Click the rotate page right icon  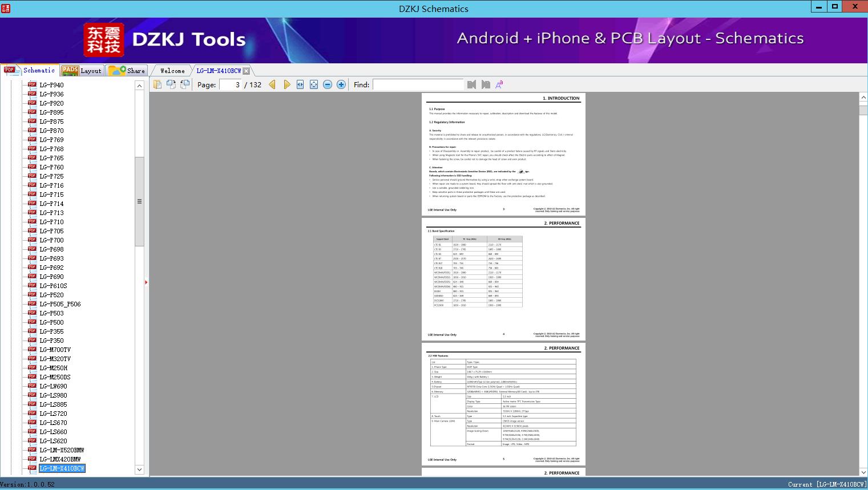184,84
